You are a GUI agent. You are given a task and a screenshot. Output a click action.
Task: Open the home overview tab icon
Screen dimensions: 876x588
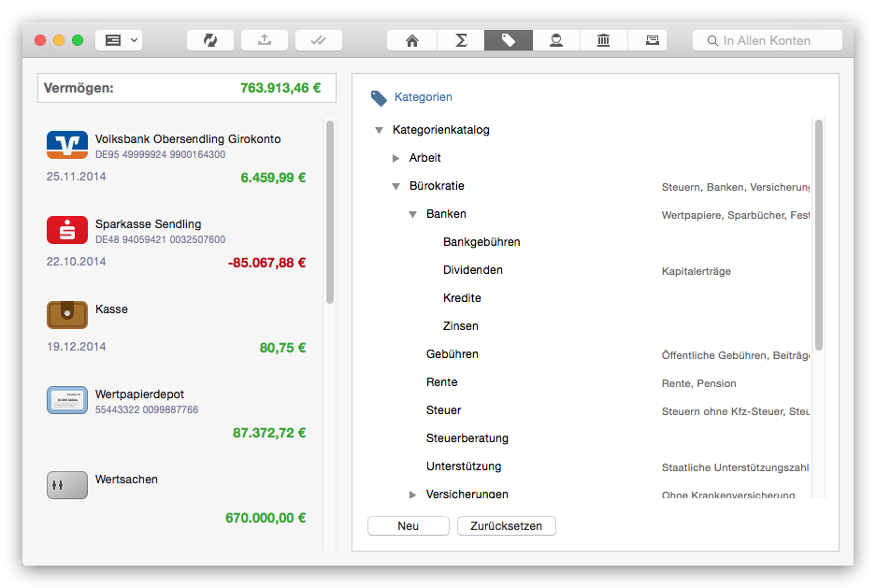click(411, 40)
